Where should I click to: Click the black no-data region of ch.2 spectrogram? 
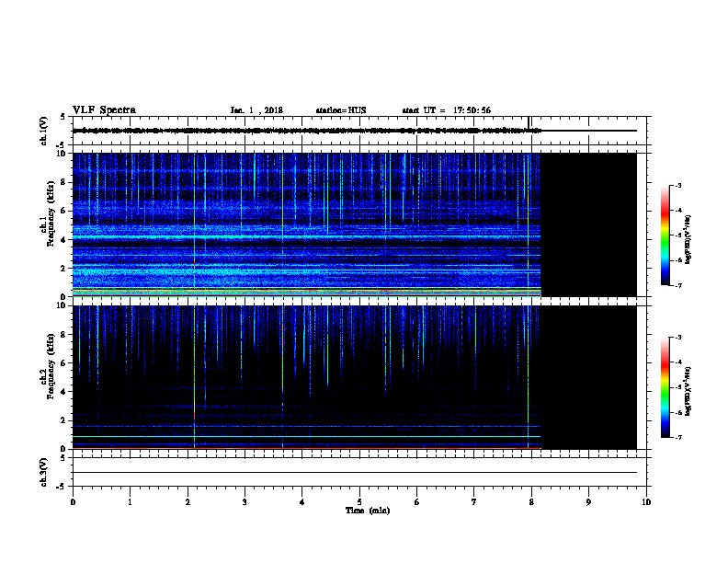[588, 377]
